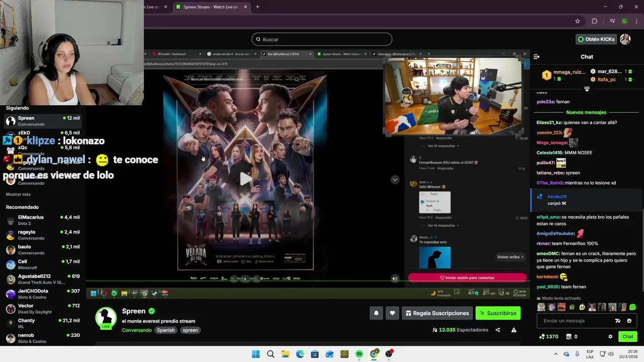Click chat username kartobeni

tap(547, 277)
